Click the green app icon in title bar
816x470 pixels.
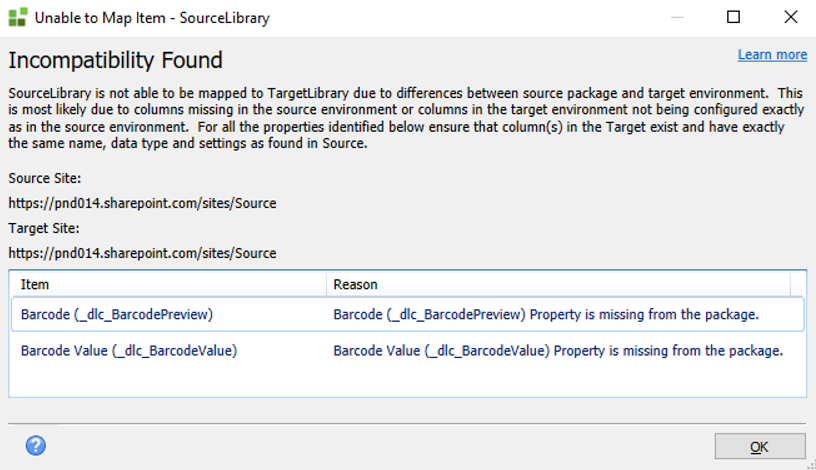17,17
